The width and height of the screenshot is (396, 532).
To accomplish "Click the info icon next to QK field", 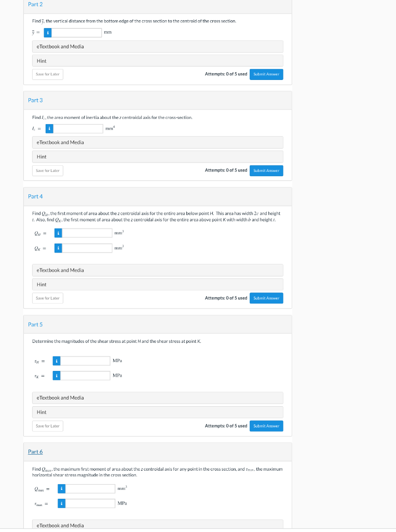I will point(58,248).
